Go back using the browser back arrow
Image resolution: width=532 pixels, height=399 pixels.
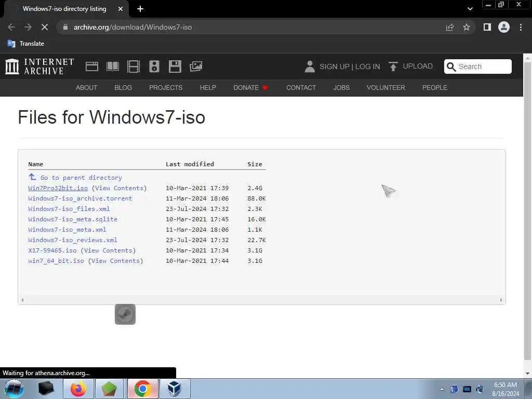[x=11, y=27]
